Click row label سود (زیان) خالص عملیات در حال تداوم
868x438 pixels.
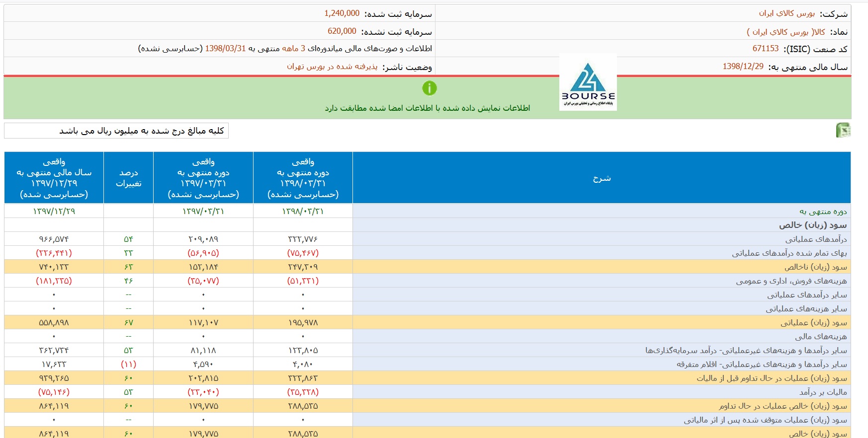[782, 406]
